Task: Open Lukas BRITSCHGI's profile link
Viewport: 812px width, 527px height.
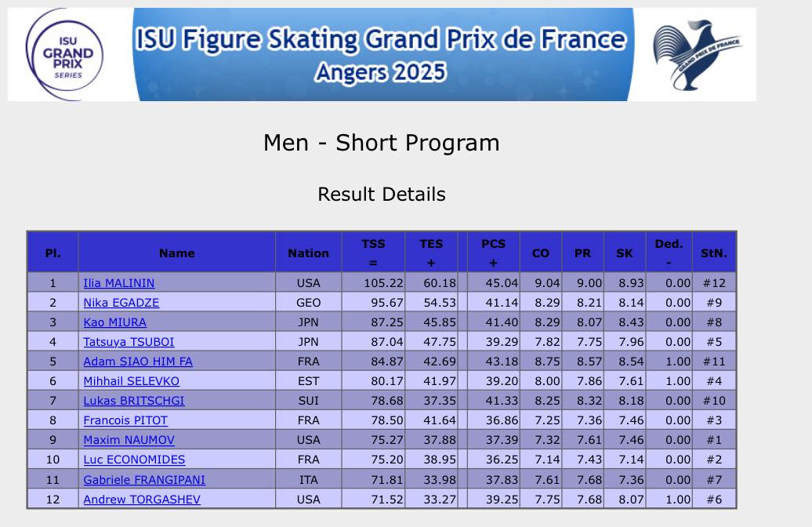Action: (134, 401)
